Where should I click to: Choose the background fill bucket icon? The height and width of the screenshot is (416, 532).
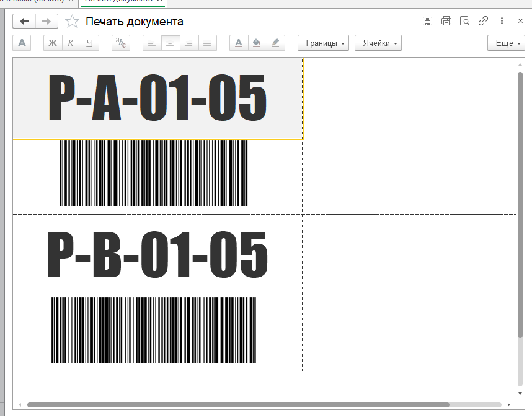257,43
